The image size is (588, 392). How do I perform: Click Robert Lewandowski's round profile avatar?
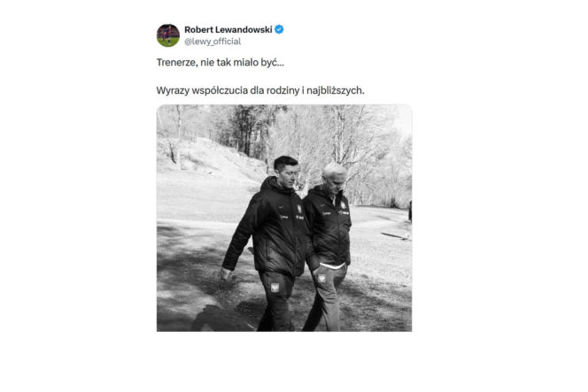(168, 35)
